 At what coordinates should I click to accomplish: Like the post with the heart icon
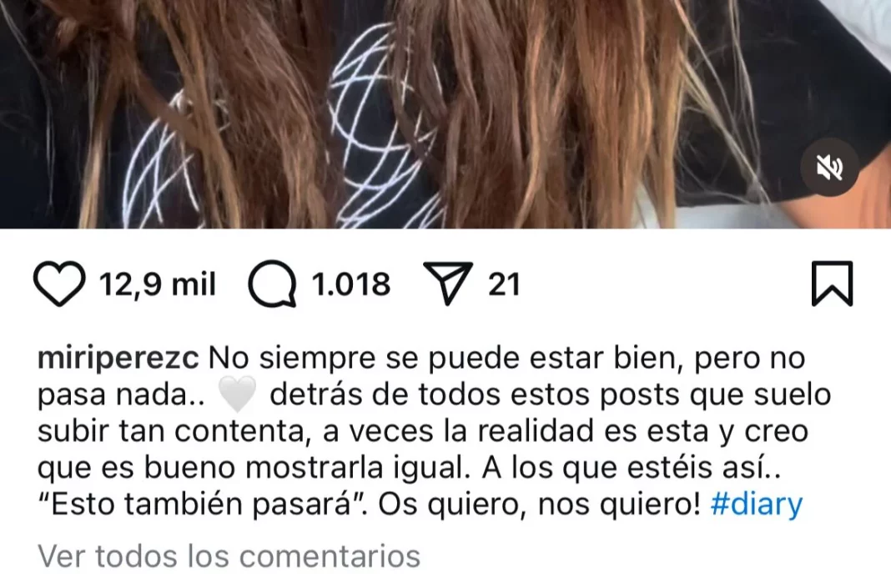pyautogui.click(x=59, y=284)
